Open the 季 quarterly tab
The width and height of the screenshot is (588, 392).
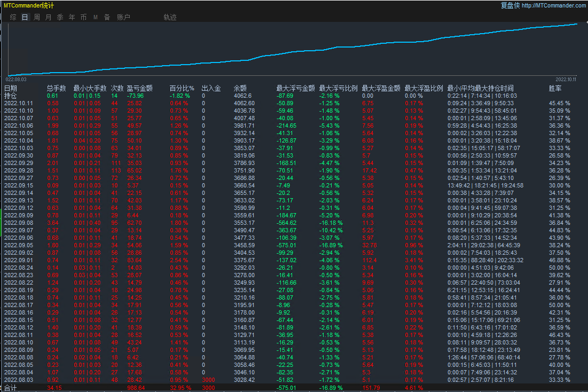60,17
